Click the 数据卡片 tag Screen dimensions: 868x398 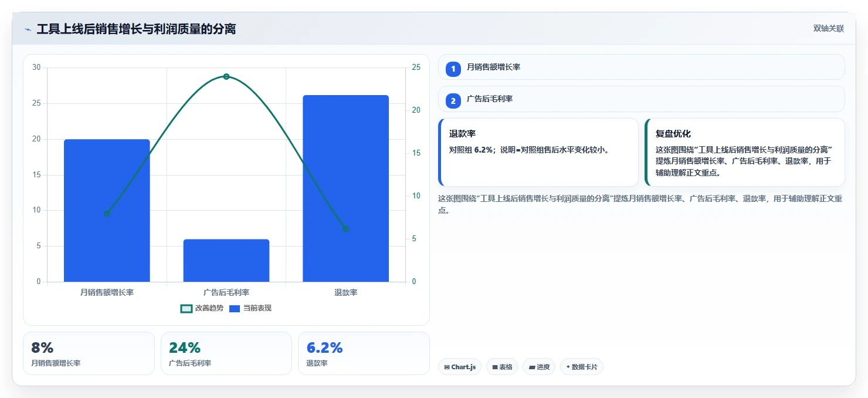(x=582, y=367)
